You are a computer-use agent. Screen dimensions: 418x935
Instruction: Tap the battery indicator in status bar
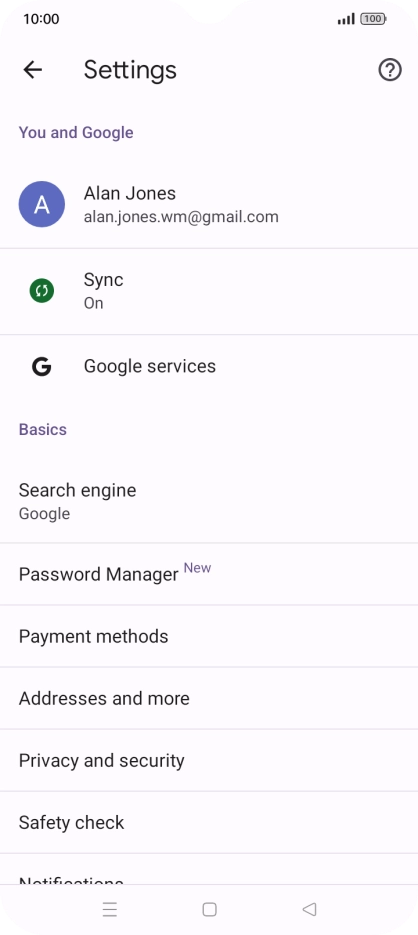[x=373, y=19]
